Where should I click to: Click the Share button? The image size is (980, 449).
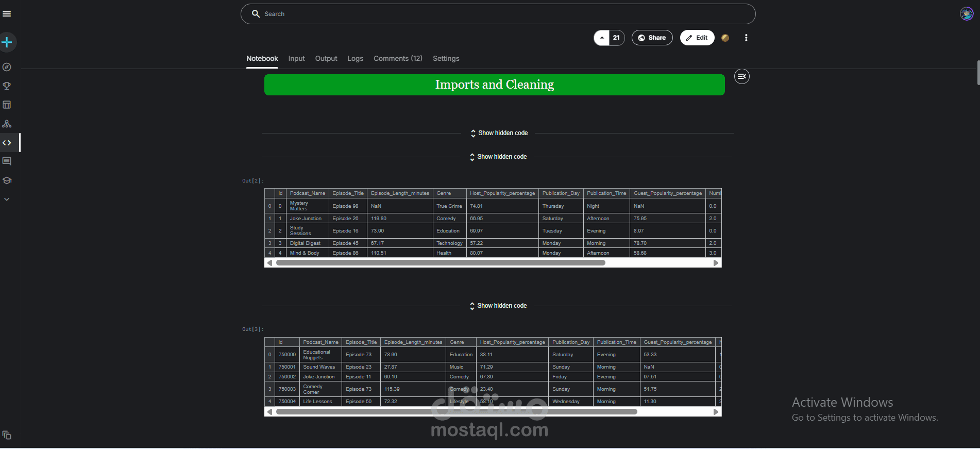[652, 38]
